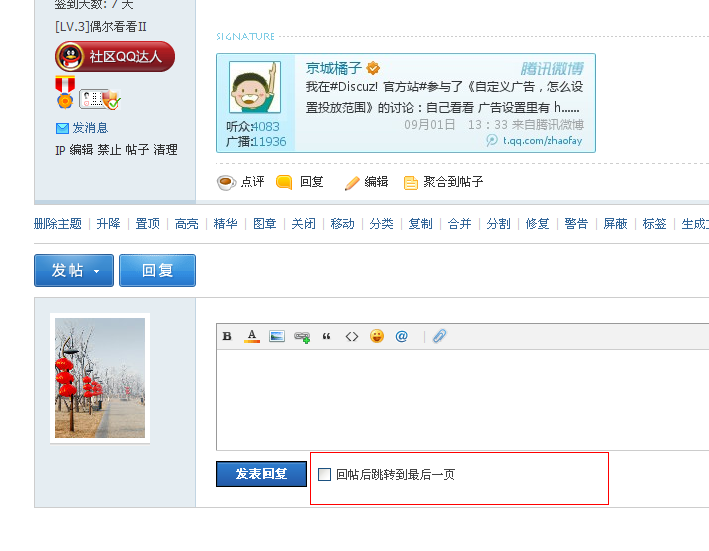Image resolution: width=709 pixels, height=551 pixels.
Task: Choose 分类 moderation action
Action: coord(381,224)
